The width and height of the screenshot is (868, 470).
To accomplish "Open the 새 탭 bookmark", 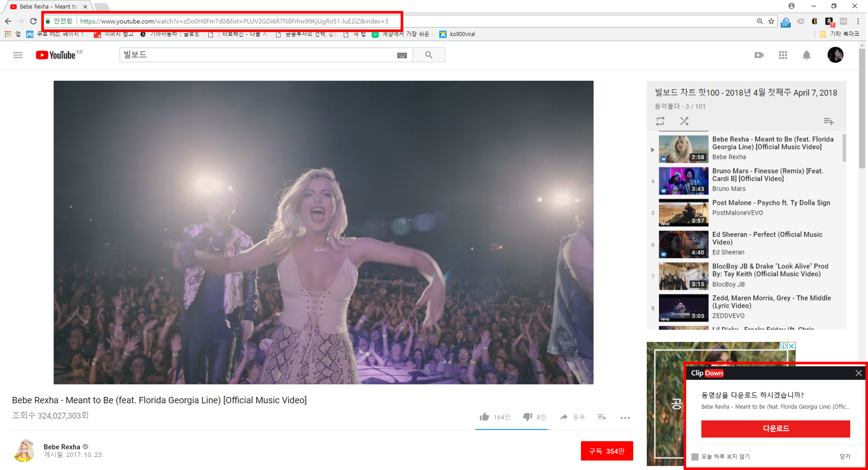I will pyautogui.click(x=354, y=34).
